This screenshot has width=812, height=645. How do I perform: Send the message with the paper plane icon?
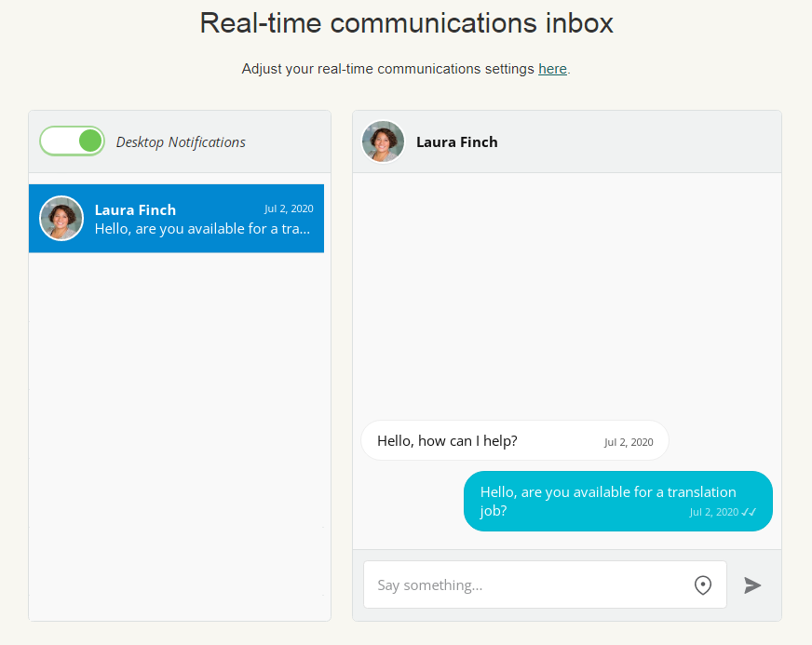752,585
